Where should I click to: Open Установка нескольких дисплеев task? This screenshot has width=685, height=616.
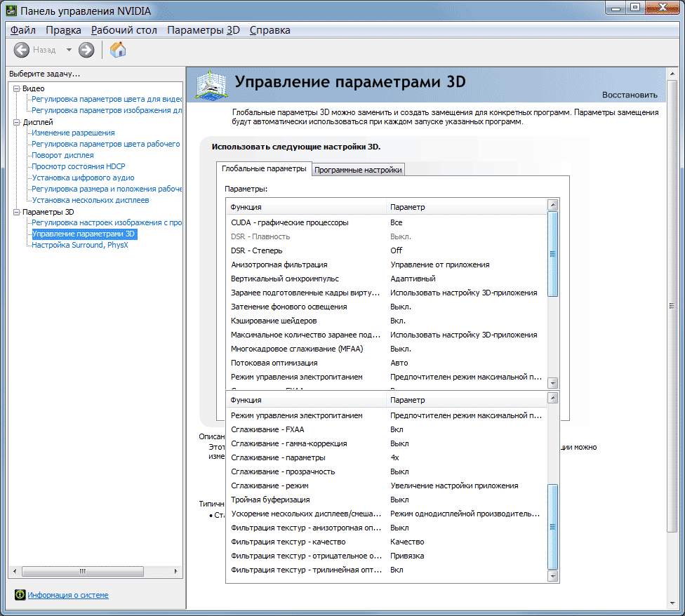[x=91, y=200]
